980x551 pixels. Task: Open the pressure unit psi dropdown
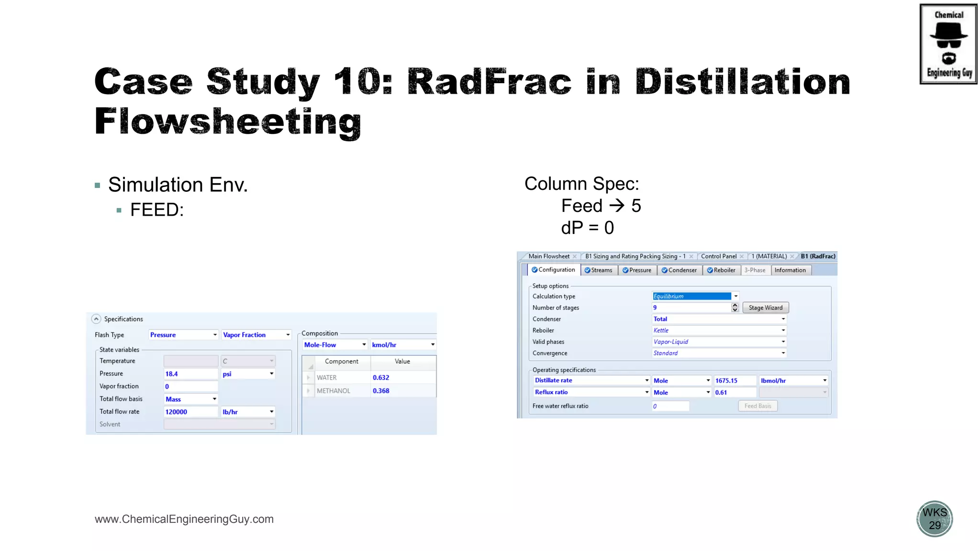tap(248, 374)
